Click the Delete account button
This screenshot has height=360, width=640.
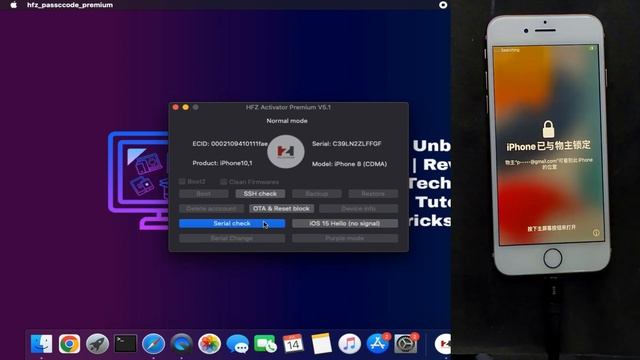point(211,209)
